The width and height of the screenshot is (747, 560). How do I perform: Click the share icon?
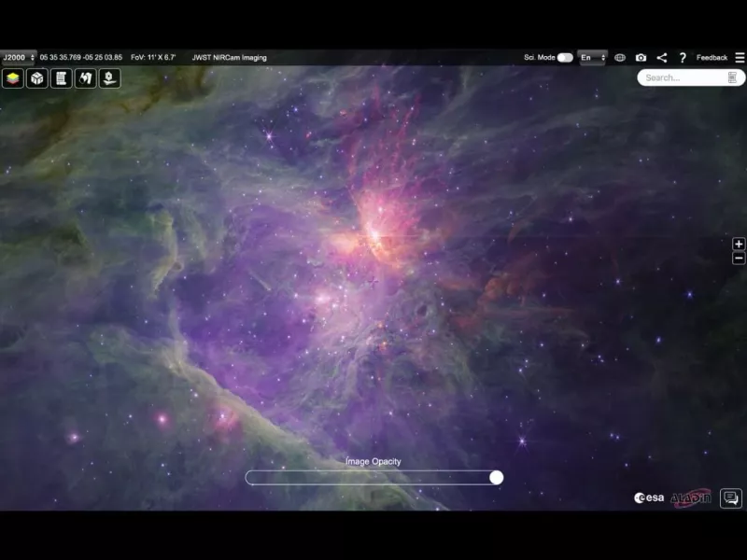(662, 58)
